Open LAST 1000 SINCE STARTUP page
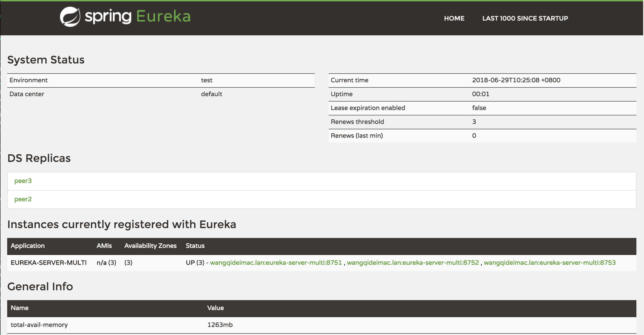This screenshot has height=335, width=644. [525, 18]
